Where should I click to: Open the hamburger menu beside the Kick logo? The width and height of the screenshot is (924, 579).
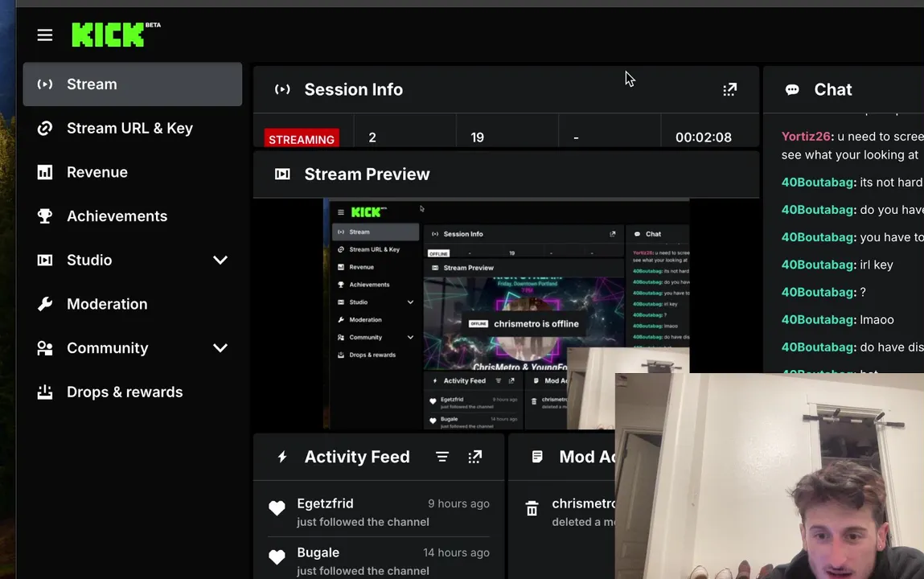(45, 35)
